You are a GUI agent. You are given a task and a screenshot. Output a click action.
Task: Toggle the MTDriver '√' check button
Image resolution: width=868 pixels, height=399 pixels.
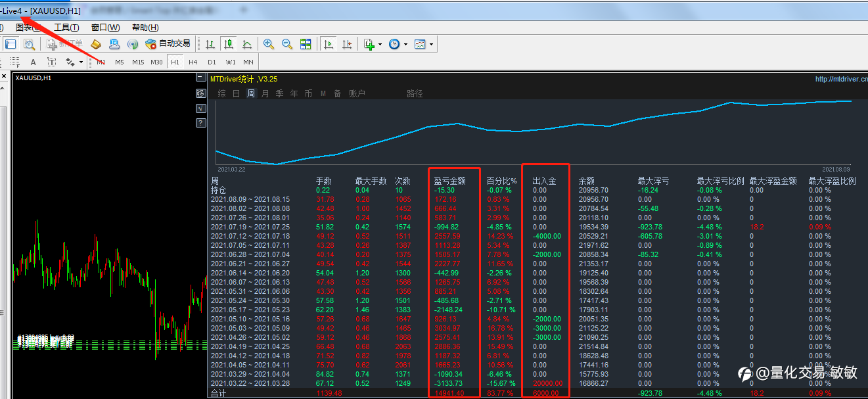pos(200,108)
